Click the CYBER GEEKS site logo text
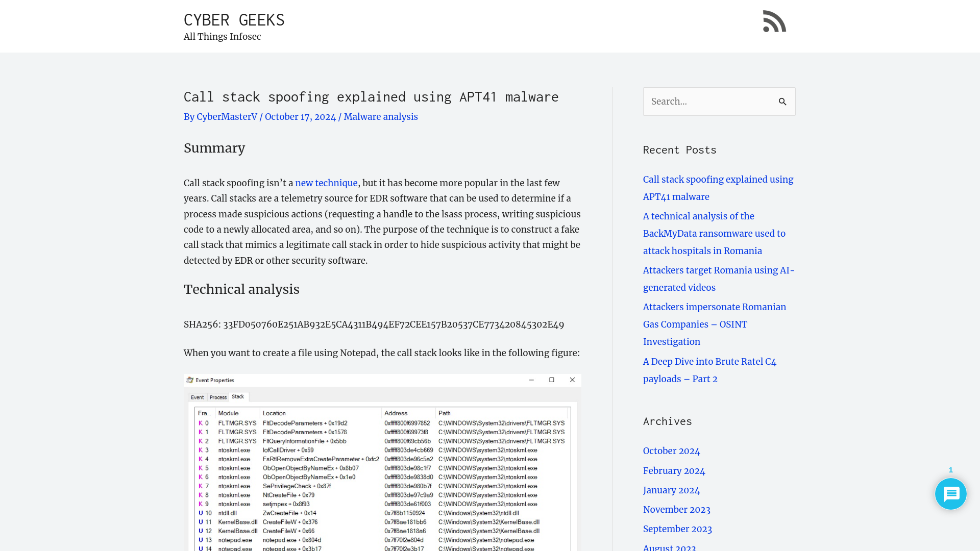Viewport: 980px width, 551px height. 234,19
